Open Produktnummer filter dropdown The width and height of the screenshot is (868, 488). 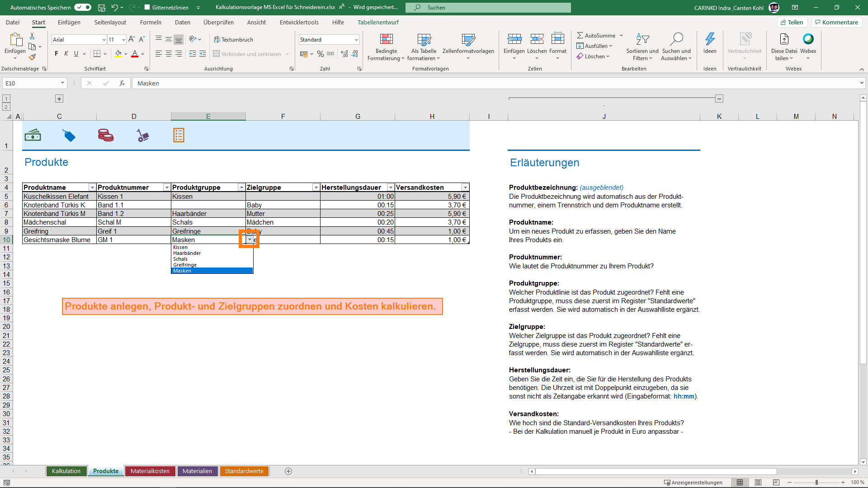click(167, 188)
